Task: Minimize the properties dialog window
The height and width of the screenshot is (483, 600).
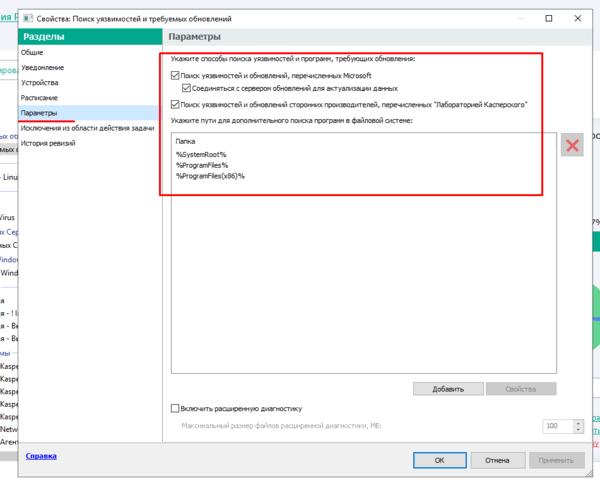Action: coord(520,18)
